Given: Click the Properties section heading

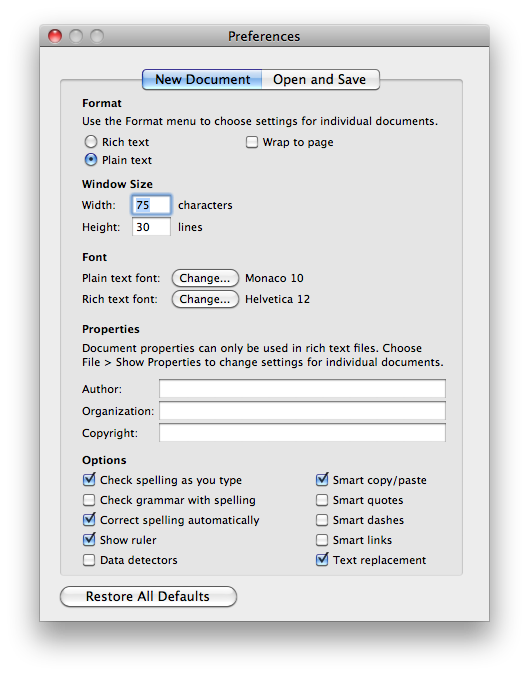Looking at the screenshot, I should point(111,329).
